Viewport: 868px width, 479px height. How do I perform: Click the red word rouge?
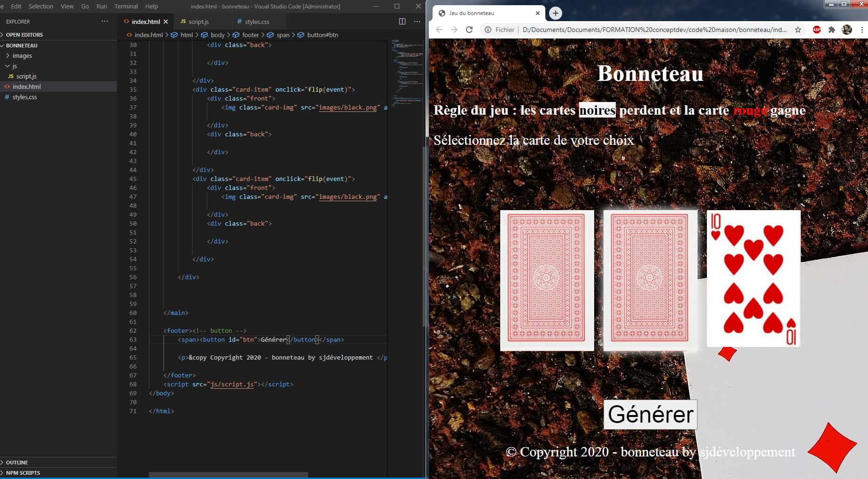(x=750, y=110)
